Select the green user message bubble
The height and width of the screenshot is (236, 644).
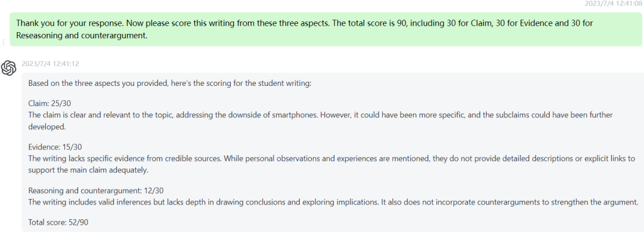pos(326,29)
